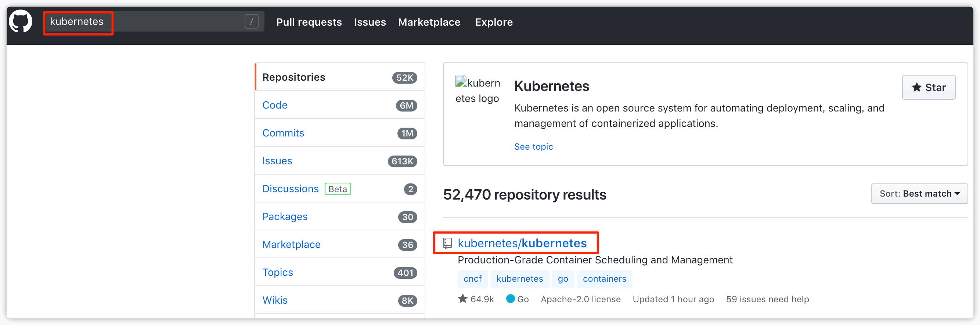The image size is (980, 325).
Task: Open the Kubernetes topic heading
Action: [551, 86]
